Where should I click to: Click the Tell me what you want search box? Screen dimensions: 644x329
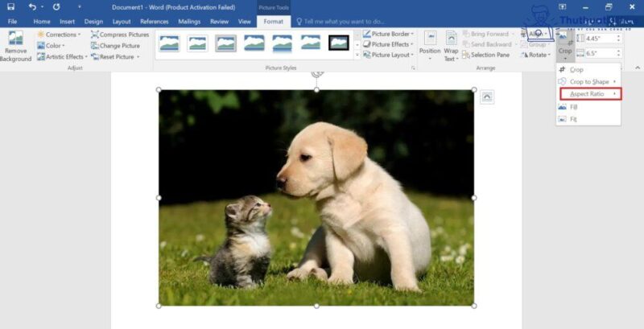pos(341,22)
